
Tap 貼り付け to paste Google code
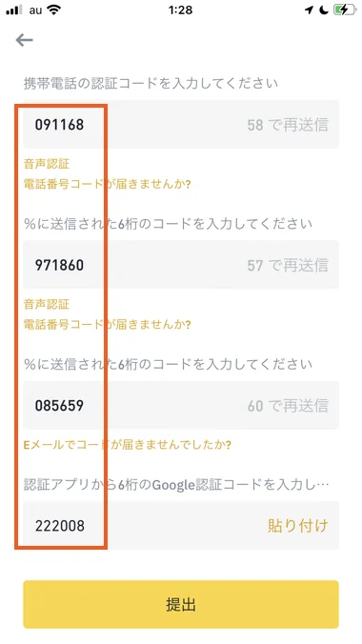click(x=298, y=525)
